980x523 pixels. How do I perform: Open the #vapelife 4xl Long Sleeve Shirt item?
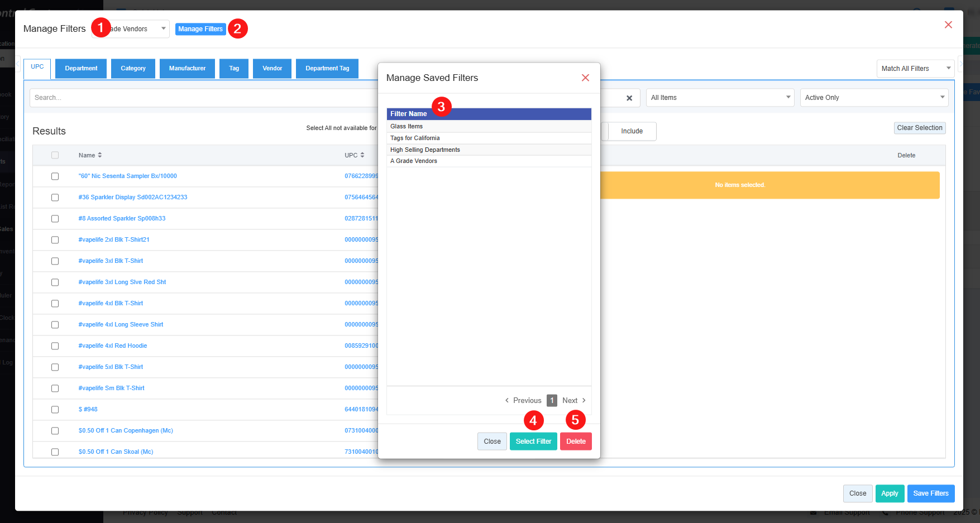point(121,325)
